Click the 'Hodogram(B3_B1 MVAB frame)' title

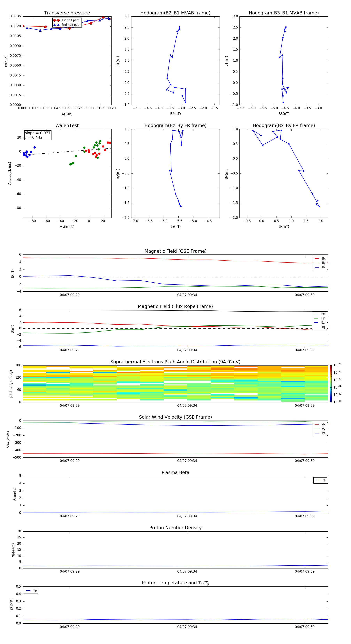[284, 13]
